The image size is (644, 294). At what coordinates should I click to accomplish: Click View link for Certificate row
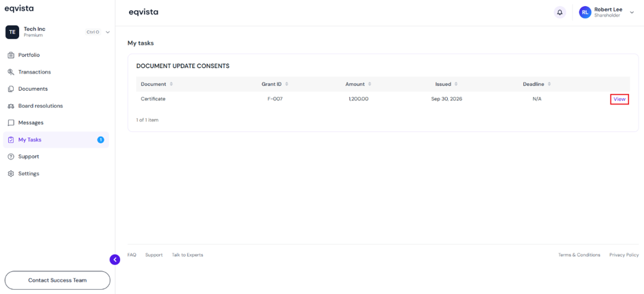[619, 99]
